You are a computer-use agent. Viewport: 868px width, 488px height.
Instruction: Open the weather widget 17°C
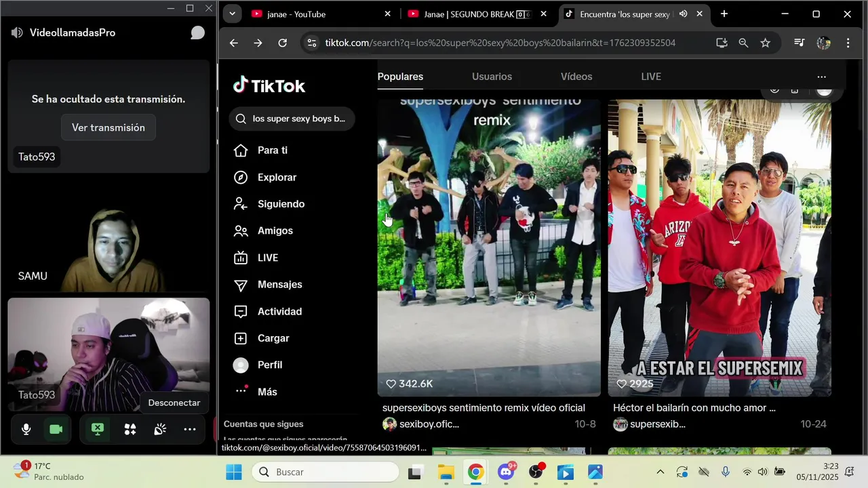[47, 472]
